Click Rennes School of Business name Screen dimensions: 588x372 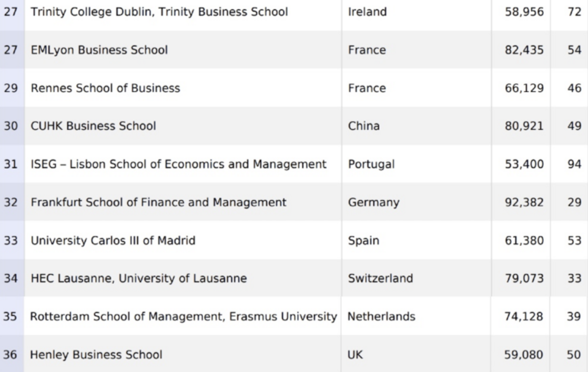[x=105, y=88]
